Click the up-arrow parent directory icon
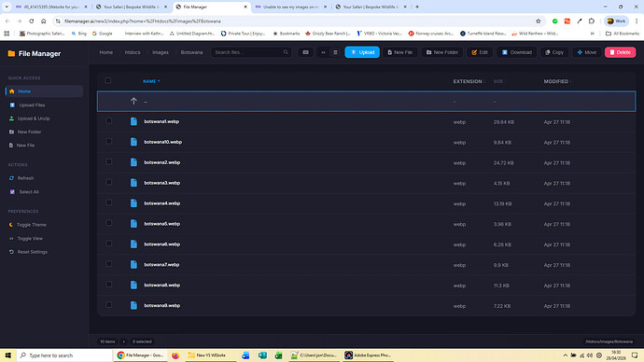 point(133,101)
